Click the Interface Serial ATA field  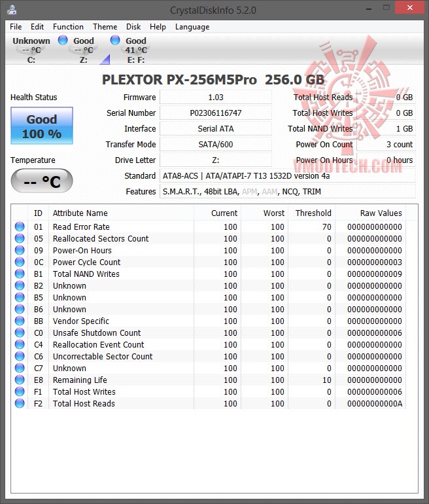pyautogui.click(x=215, y=128)
